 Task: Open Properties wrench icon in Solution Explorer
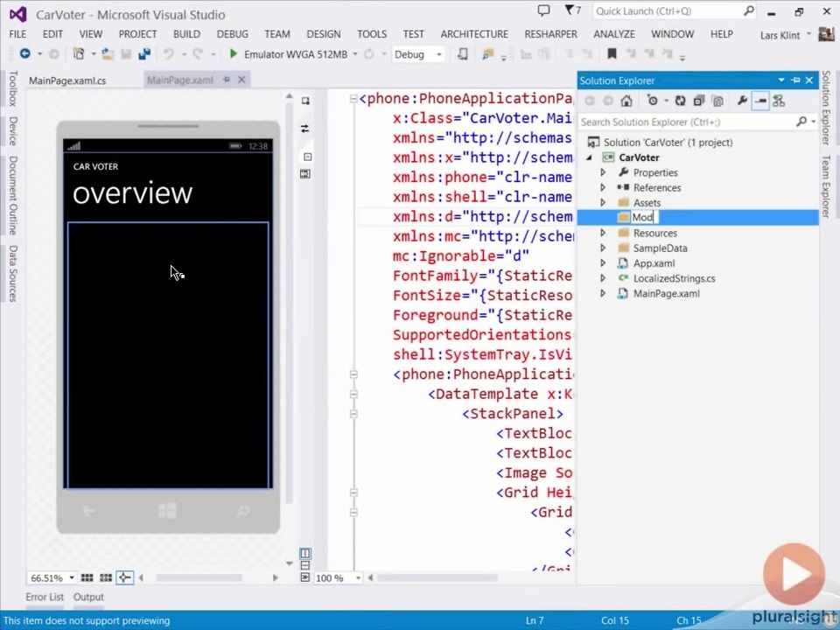tap(742, 101)
